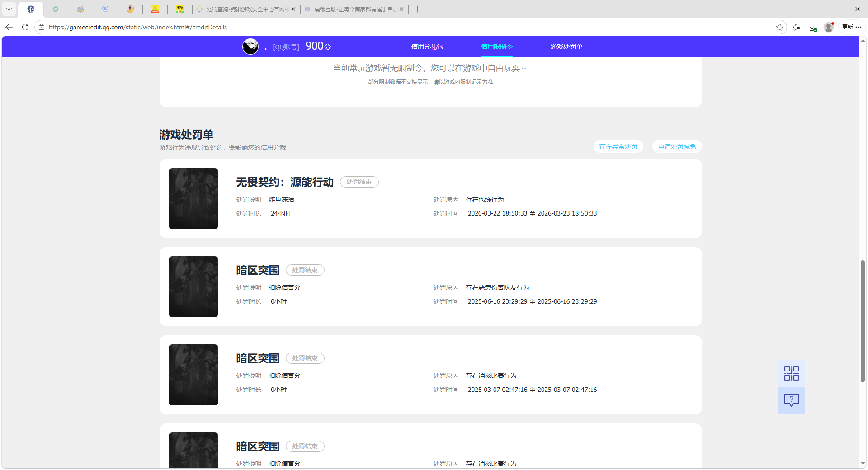Click the 无畏契约：源能行动 game thumbnail

(193, 198)
